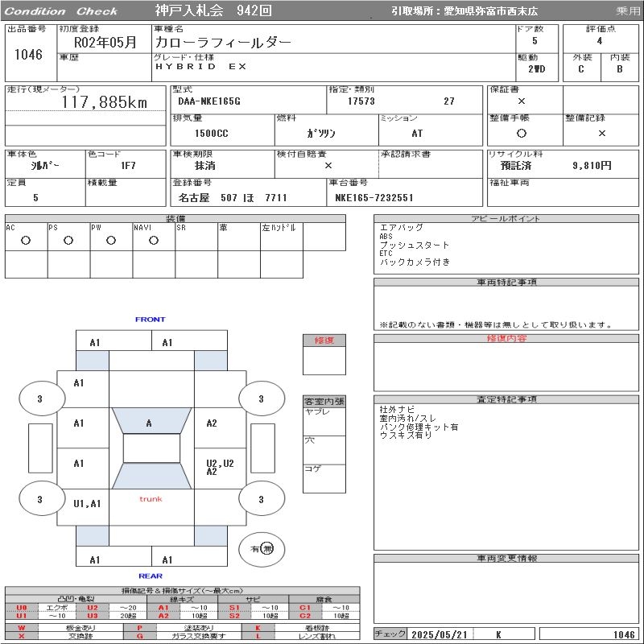Select the recycle fee 9,810円
This screenshot has height=644, width=644.
(x=592, y=166)
